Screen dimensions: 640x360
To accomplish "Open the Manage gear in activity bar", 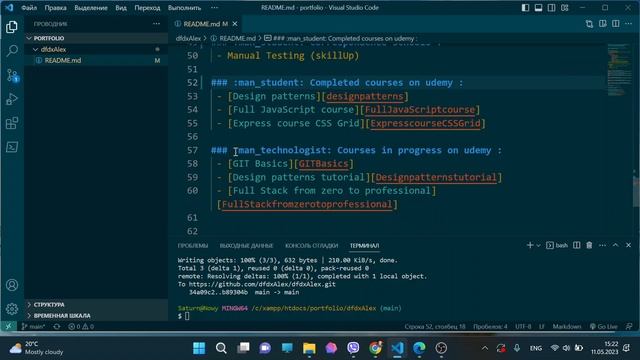I will [12, 309].
